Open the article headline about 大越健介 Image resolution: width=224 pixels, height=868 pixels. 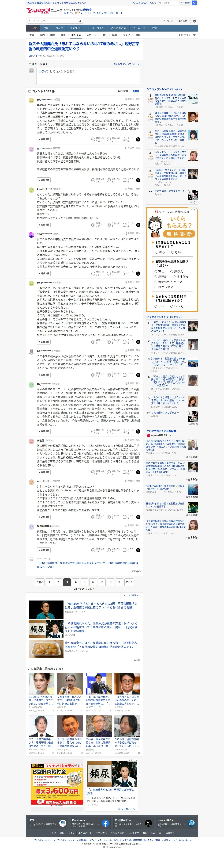[x=84, y=46]
